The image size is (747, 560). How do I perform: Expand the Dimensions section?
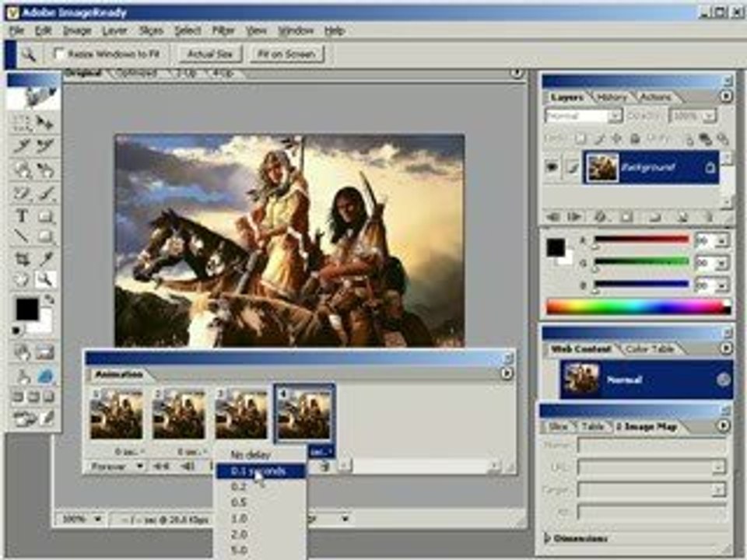click(x=548, y=538)
